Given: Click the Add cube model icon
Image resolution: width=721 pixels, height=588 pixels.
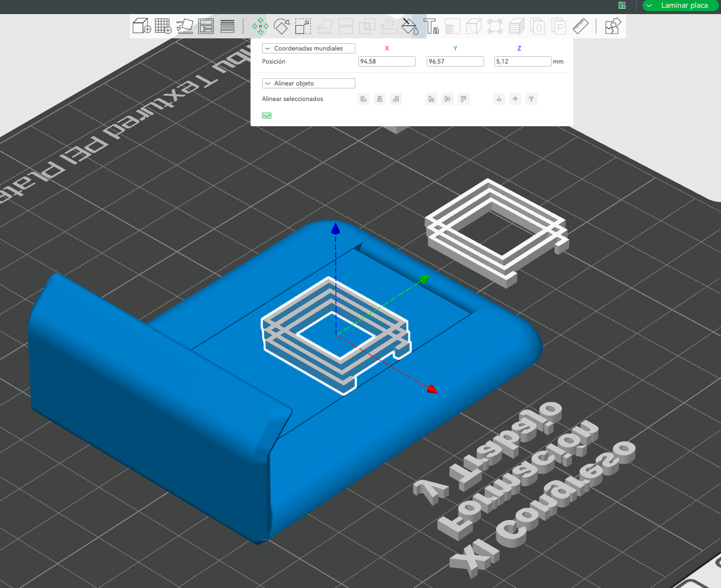Looking at the screenshot, I should click(x=142, y=26).
